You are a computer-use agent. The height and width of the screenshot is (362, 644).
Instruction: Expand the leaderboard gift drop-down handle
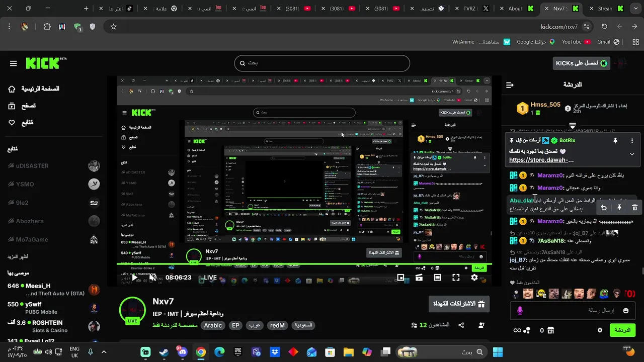coord(573,125)
